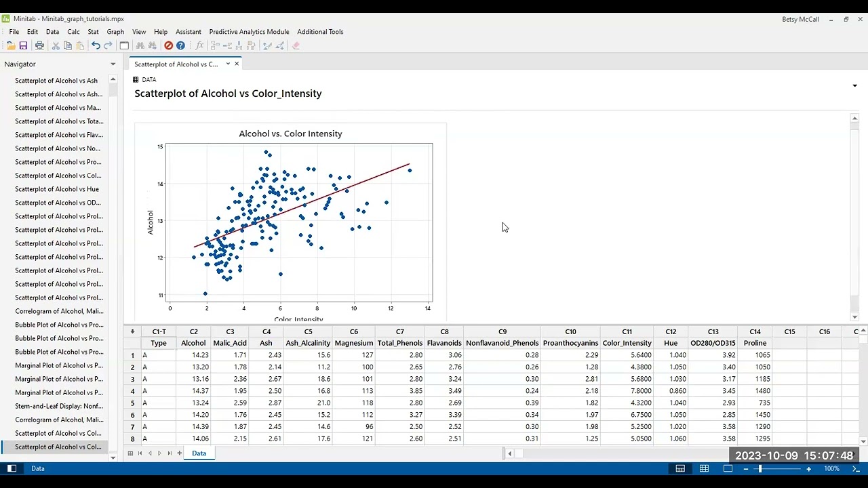
Task: Open the Graph menu
Action: pyautogui.click(x=115, y=32)
